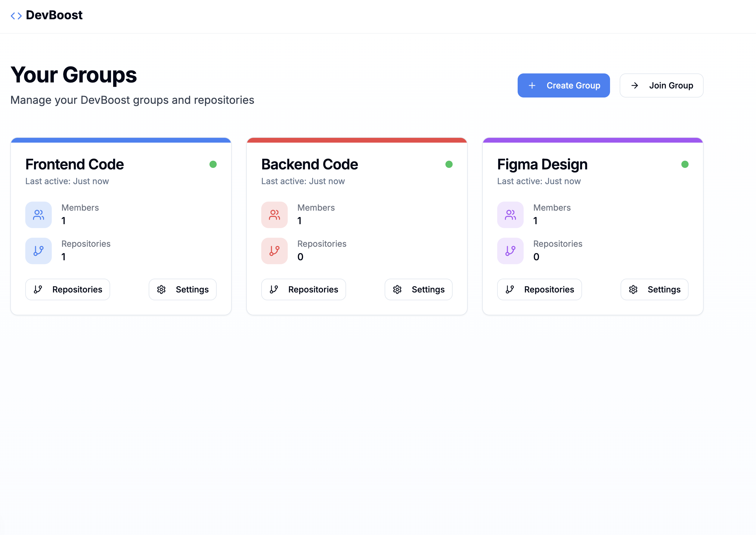The image size is (756, 535).
Task: Open Settings for Frontend Code group
Action: coord(183,289)
